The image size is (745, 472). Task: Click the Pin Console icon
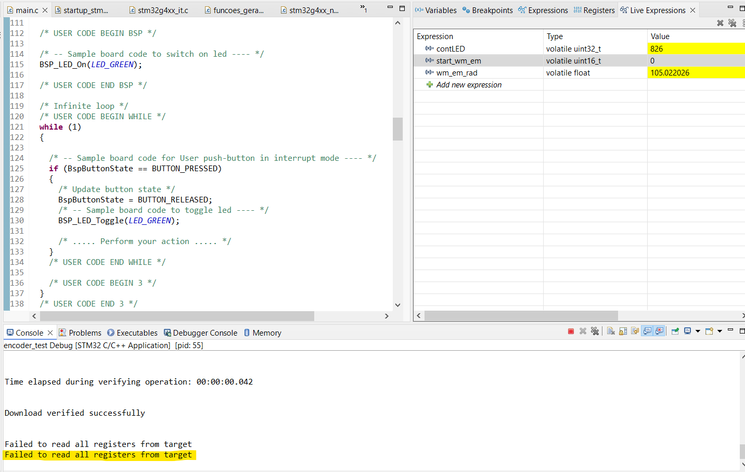[675, 331]
